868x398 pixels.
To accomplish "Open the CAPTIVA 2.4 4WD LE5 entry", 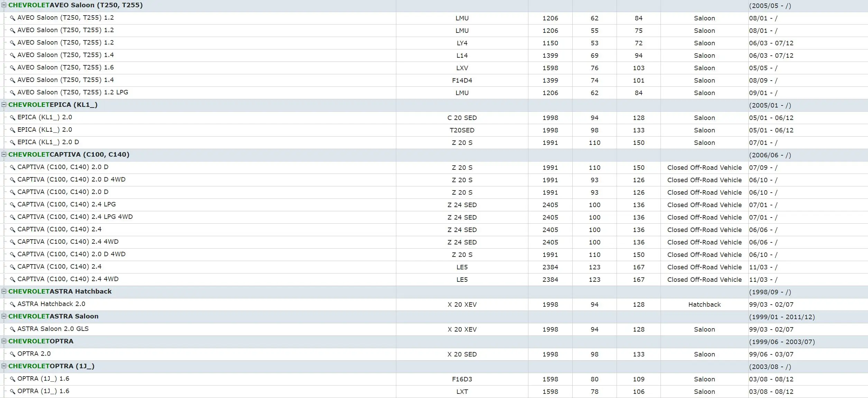I will coord(68,279).
